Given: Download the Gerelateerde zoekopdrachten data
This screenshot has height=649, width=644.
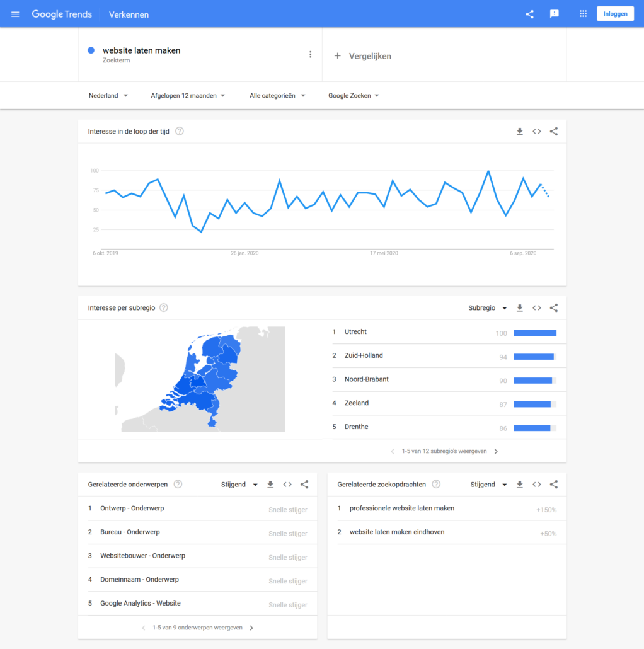Looking at the screenshot, I should 519,484.
